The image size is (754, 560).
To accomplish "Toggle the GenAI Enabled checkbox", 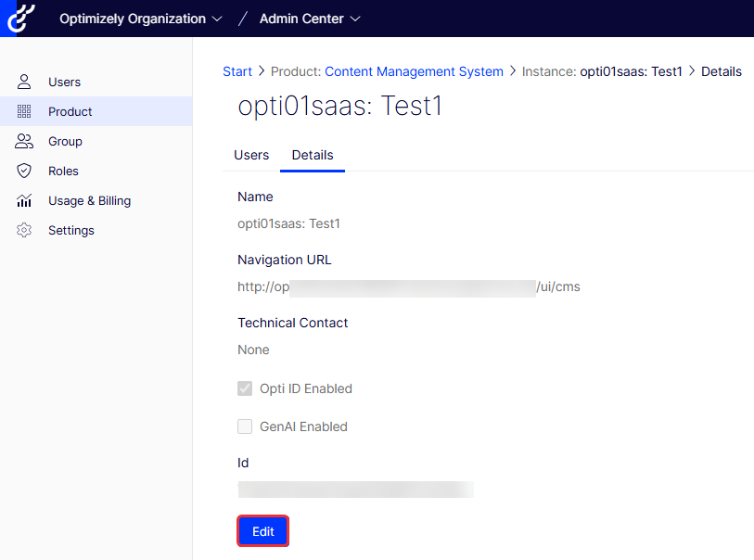I will [x=245, y=426].
